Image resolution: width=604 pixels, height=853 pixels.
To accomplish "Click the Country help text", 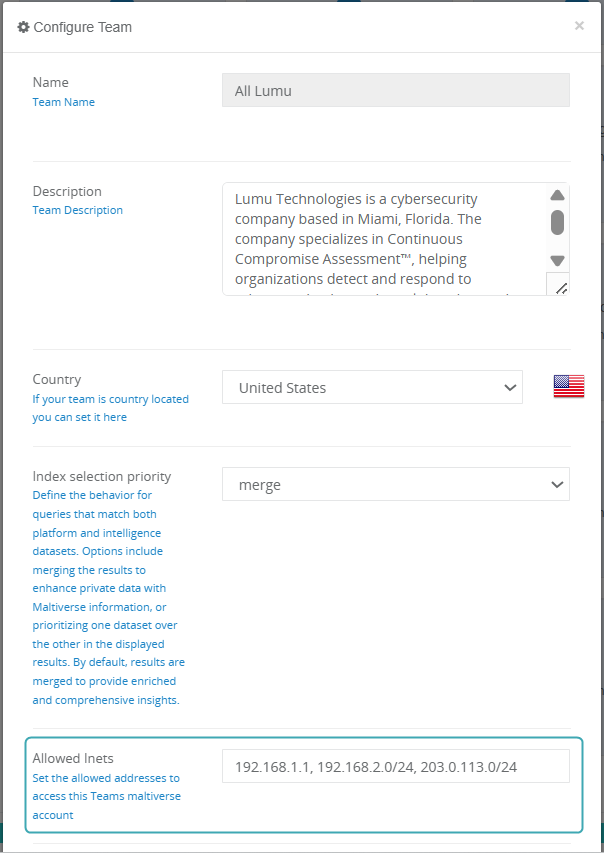I will click(110, 408).
